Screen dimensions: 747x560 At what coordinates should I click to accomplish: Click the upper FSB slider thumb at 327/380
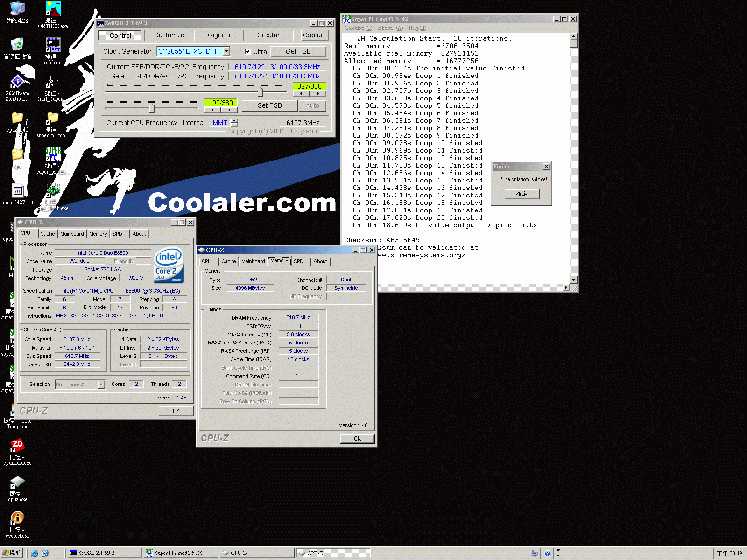(261, 91)
